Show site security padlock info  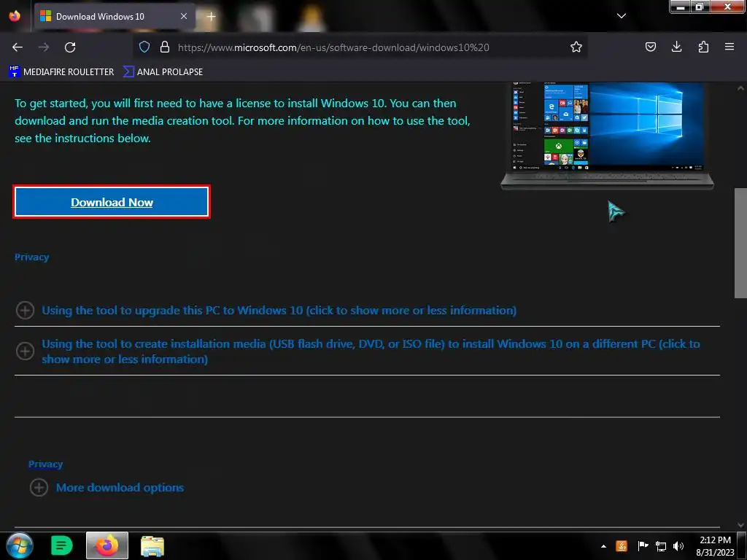(165, 47)
